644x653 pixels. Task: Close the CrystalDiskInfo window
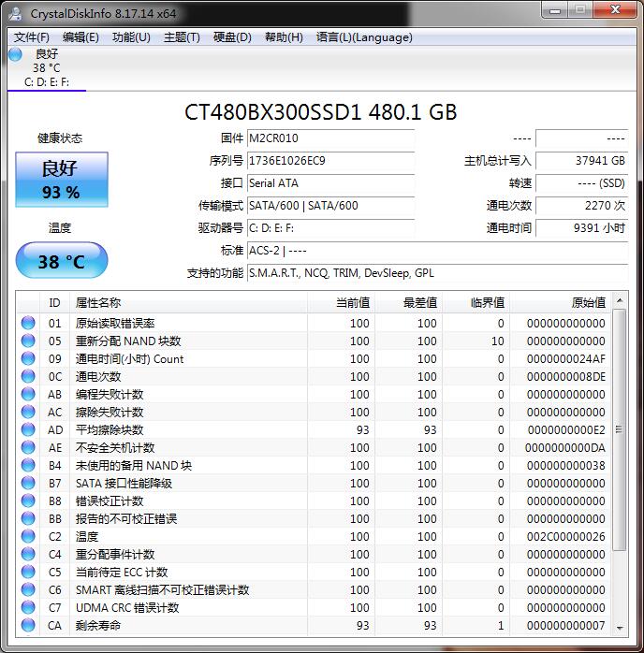(615, 10)
